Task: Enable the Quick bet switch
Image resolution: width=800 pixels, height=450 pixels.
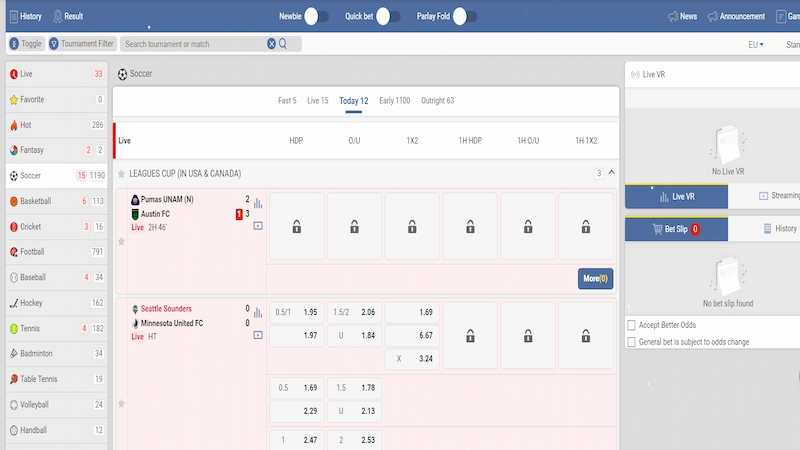Action: [x=388, y=16]
